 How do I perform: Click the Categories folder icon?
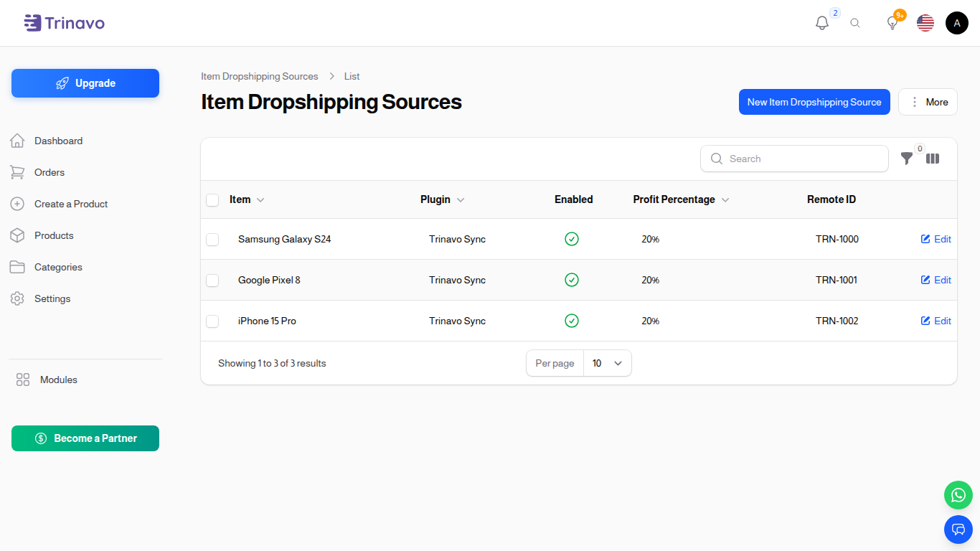(x=17, y=267)
